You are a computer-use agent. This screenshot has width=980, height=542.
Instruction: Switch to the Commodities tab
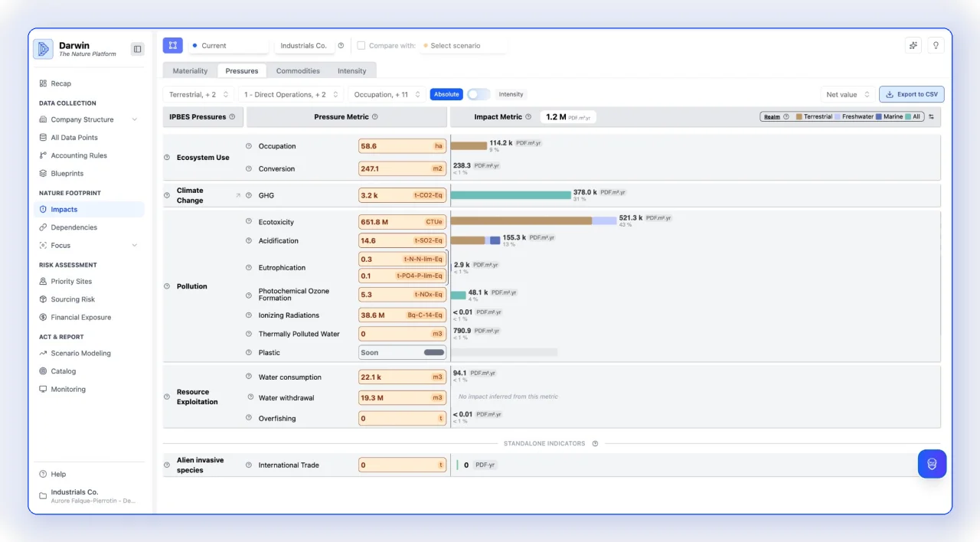[297, 70]
